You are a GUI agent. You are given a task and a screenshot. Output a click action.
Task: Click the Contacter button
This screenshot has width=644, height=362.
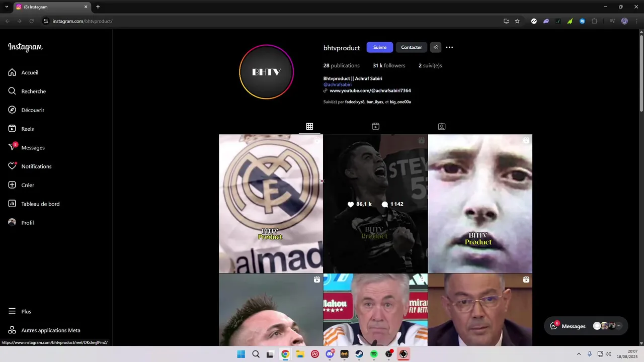pos(412,47)
